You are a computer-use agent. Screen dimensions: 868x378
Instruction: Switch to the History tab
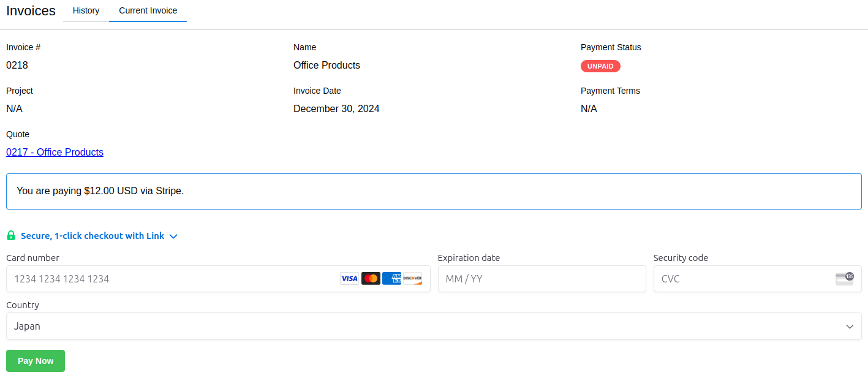pos(86,10)
